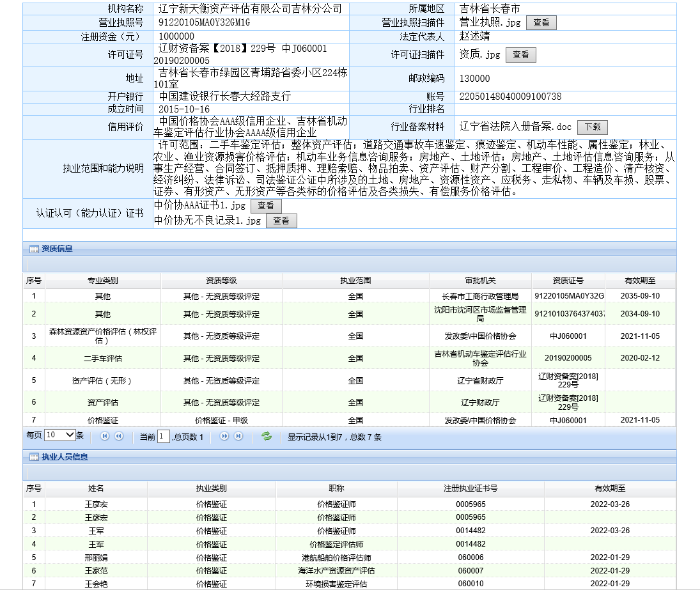View the 营业执照.jpg scan
700x592 pixels.
541,22
